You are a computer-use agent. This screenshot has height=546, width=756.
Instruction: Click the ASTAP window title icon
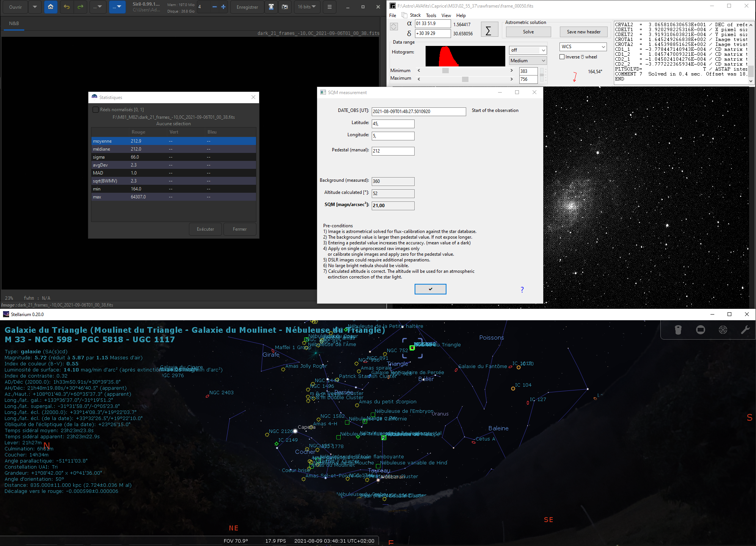[393, 6]
